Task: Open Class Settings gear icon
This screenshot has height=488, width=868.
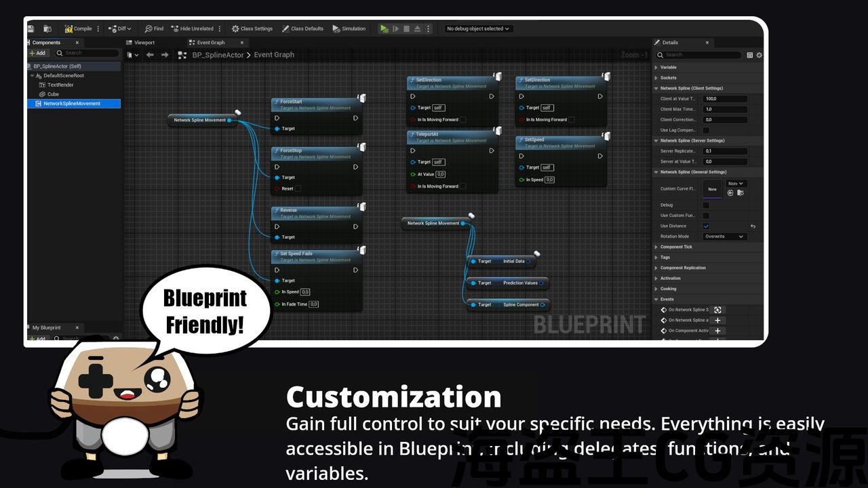Action: 235,28
